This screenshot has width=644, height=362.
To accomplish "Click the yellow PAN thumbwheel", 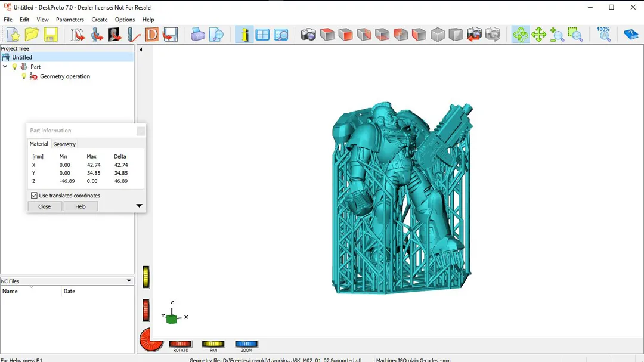I will (x=213, y=344).
